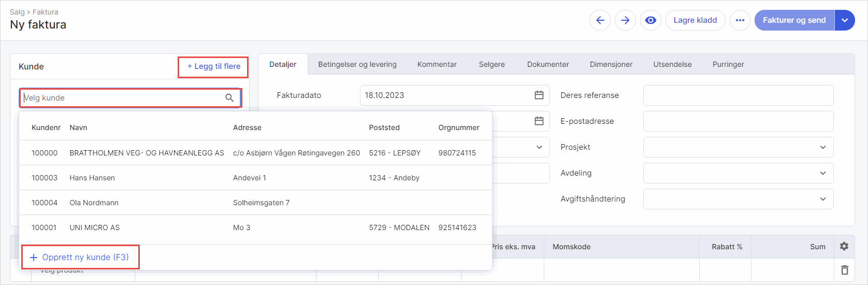868x285 pixels.
Task: Select customer UNI MICRO AS
Action: click(94, 227)
